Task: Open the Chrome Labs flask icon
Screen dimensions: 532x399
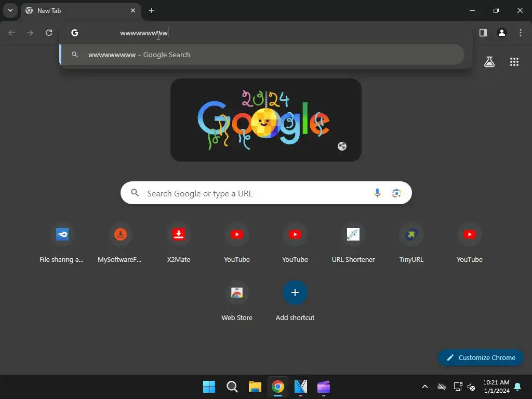Action: point(489,62)
